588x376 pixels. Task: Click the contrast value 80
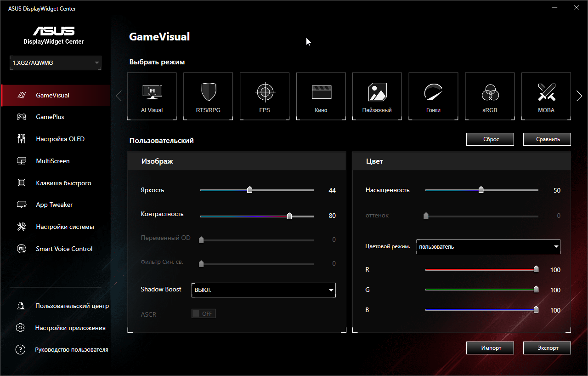click(332, 216)
